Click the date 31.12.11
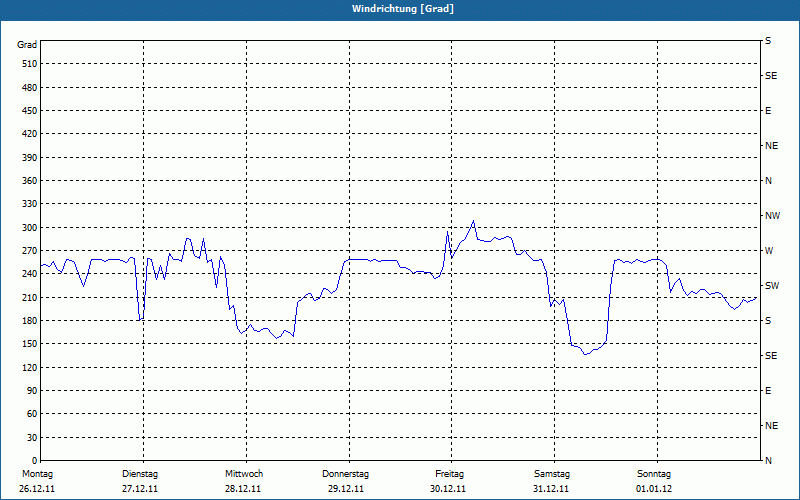Image resolution: width=800 pixels, height=500 pixels. point(551,489)
